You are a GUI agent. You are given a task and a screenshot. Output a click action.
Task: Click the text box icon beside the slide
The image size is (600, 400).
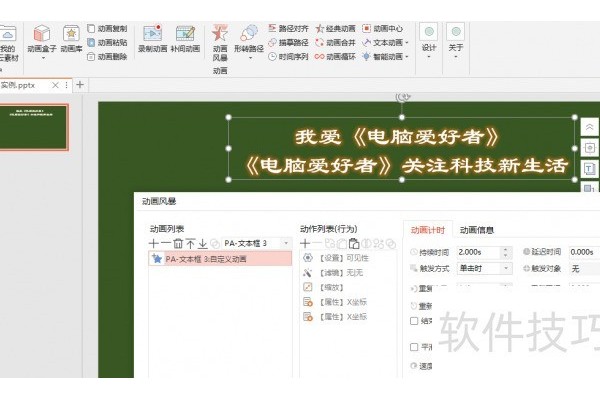point(589,168)
